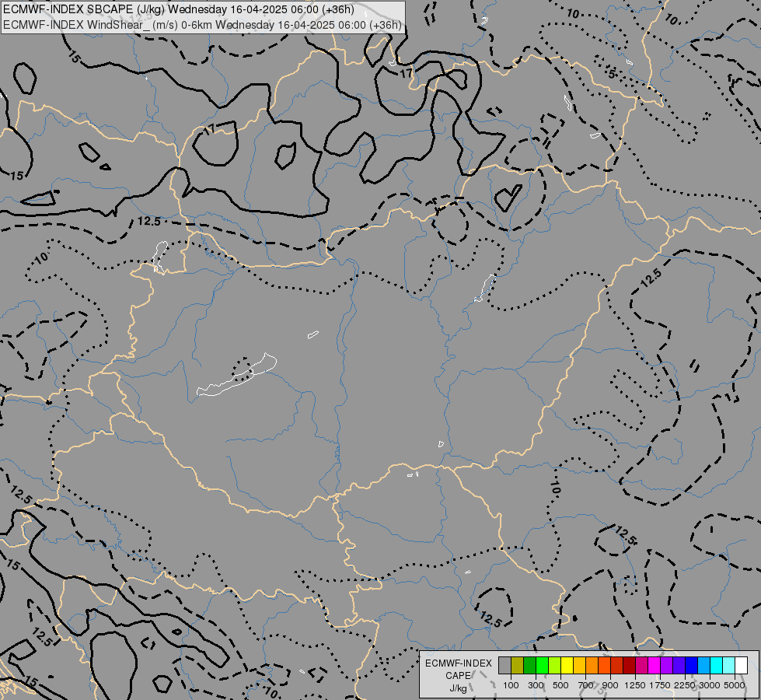Pick the cyan swatch above 3000
The width and height of the screenshot is (761, 700).
point(717,665)
